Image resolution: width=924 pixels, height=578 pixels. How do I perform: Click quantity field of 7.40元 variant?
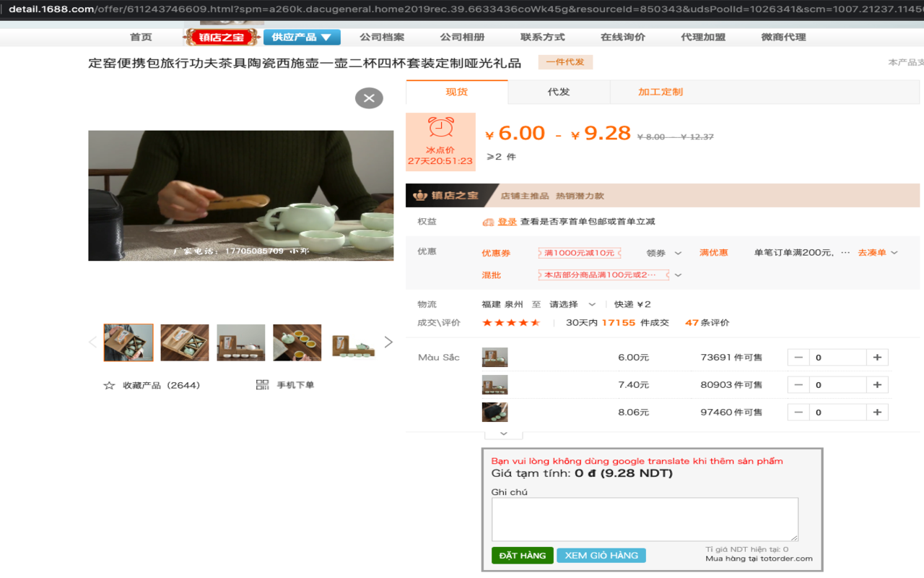(837, 385)
